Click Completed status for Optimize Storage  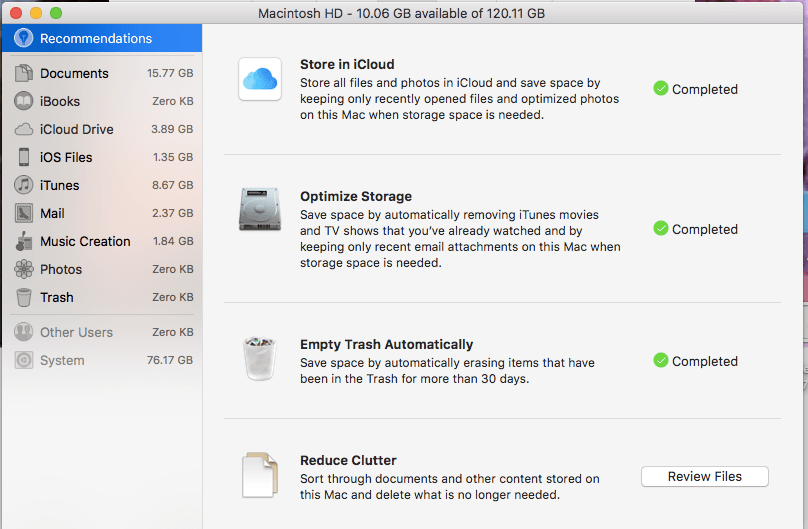click(x=704, y=229)
